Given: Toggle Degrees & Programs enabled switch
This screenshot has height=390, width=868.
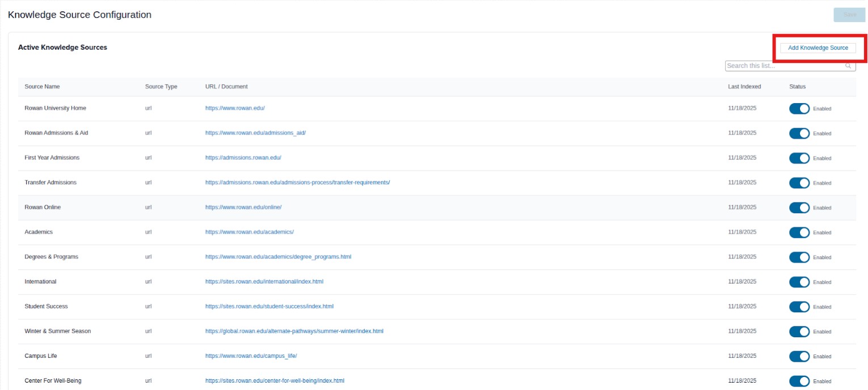Looking at the screenshot, I should click(799, 257).
